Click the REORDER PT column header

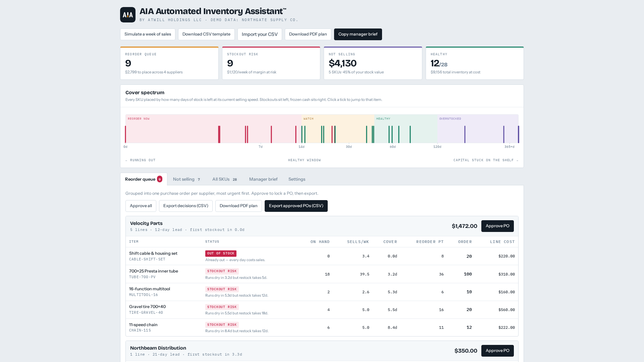[430, 242]
